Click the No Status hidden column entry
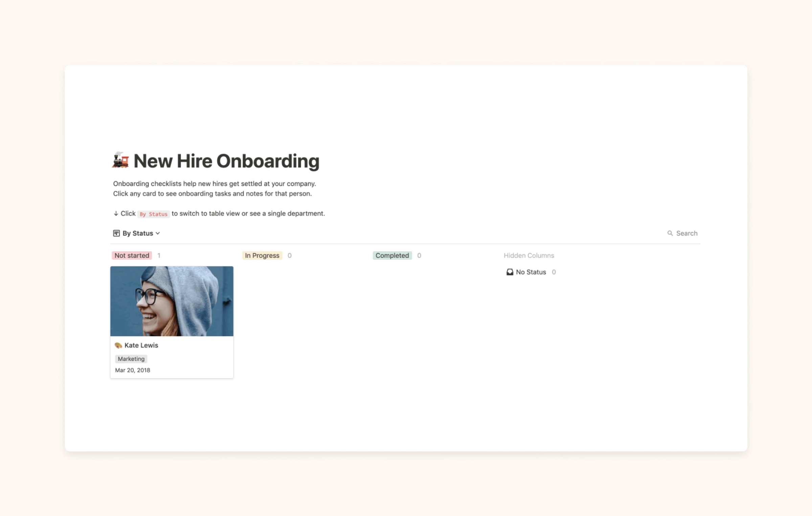 pos(530,272)
